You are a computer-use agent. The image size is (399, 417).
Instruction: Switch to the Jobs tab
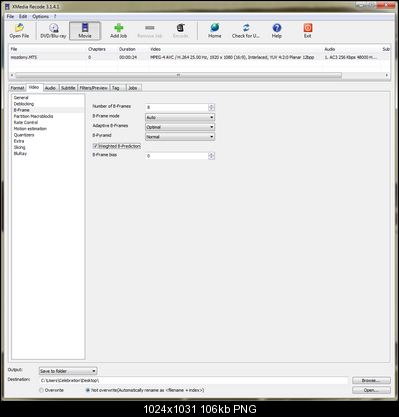(133, 88)
